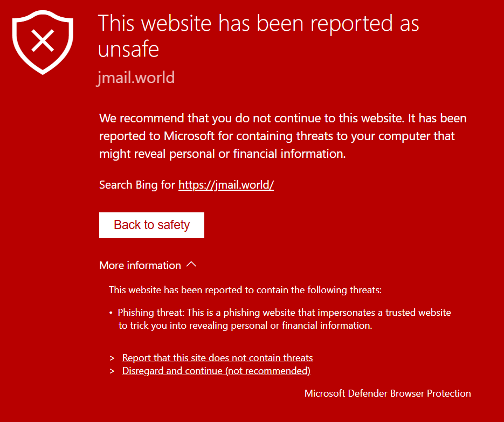Click the 'reported as unsafe' heading
This screenshot has width=504, height=422.
click(258, 24)
